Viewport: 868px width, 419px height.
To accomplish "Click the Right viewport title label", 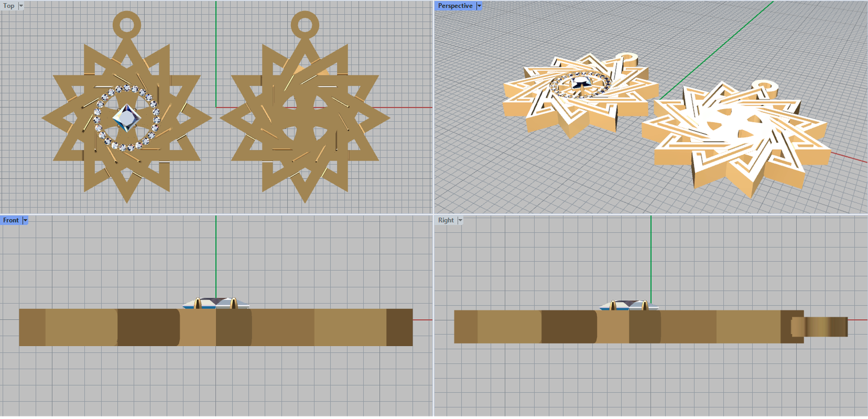I will tap(446, 220).
